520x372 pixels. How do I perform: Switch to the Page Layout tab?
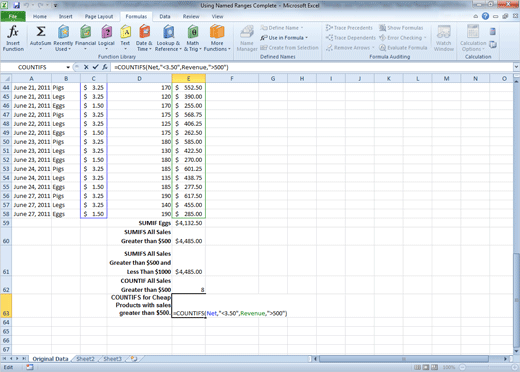99,16
